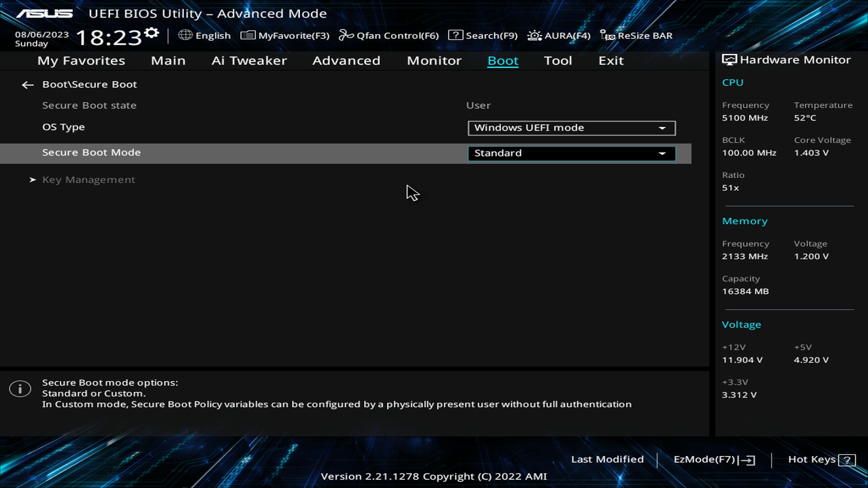Click the Hardware Monitor screen icon
Viewport: 868px width, 488px height.
[729, 60]
